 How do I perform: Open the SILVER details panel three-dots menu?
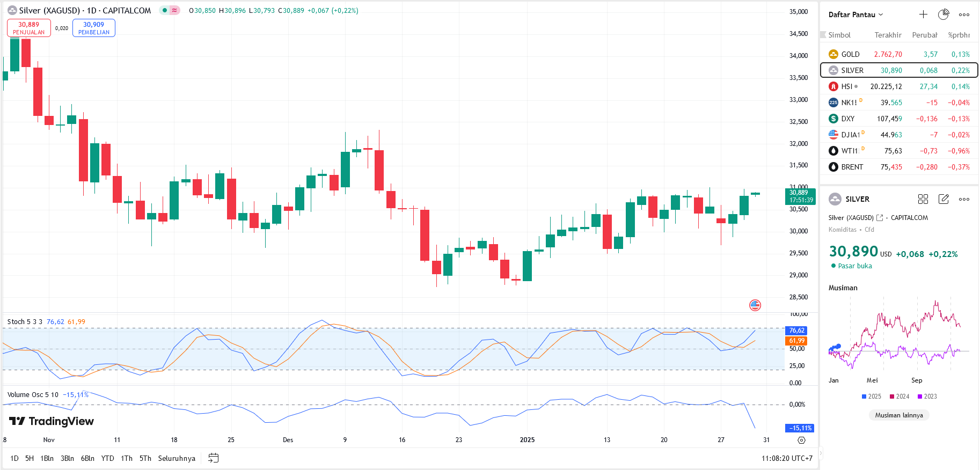point(964,199)
